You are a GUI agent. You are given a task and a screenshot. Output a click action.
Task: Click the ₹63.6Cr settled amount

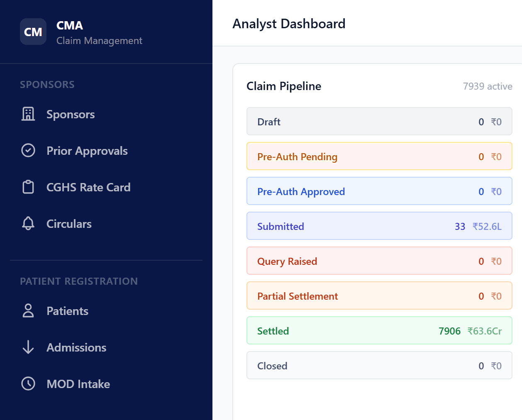coord(485,331)
